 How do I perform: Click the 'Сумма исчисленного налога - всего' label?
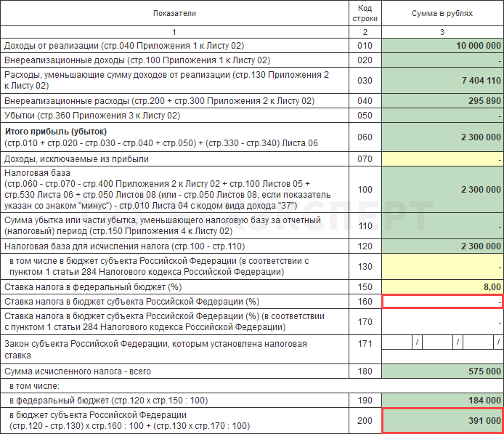click(78, 371)
